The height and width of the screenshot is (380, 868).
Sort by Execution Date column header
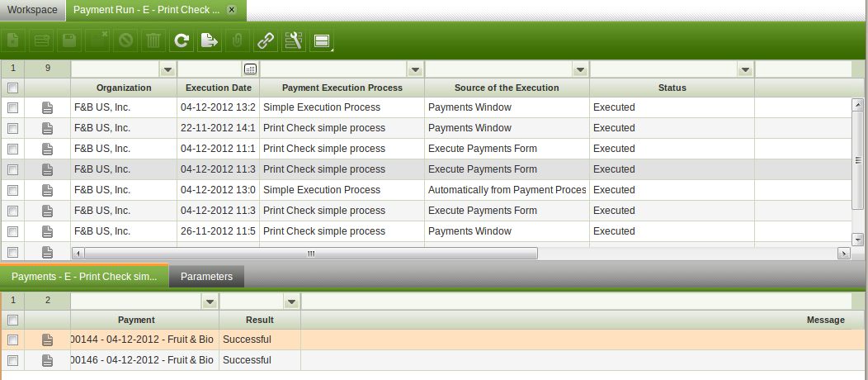tap(218, 88)
